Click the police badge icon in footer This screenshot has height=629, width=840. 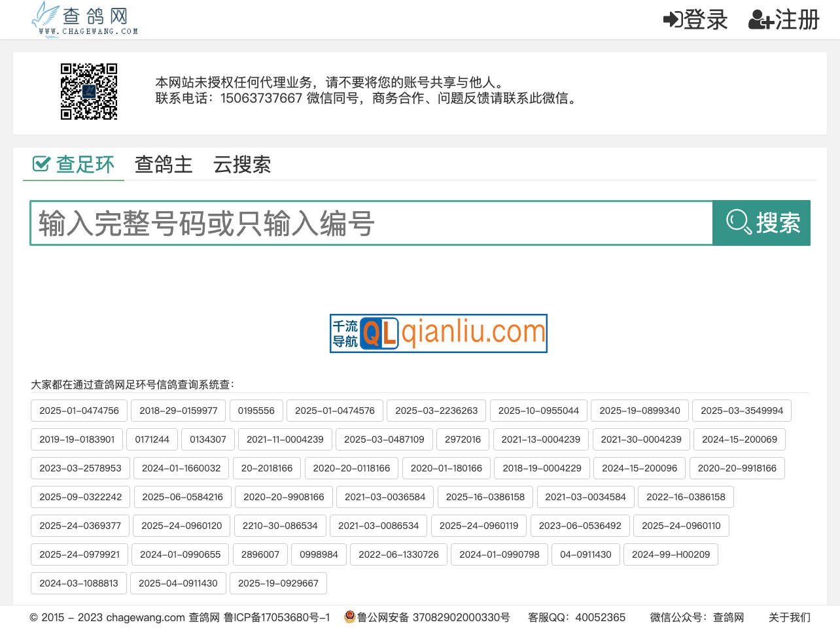(350, 617)
